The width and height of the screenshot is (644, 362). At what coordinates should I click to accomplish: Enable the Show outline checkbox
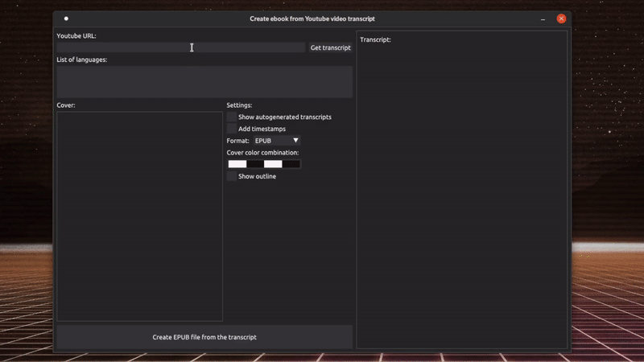232,176
